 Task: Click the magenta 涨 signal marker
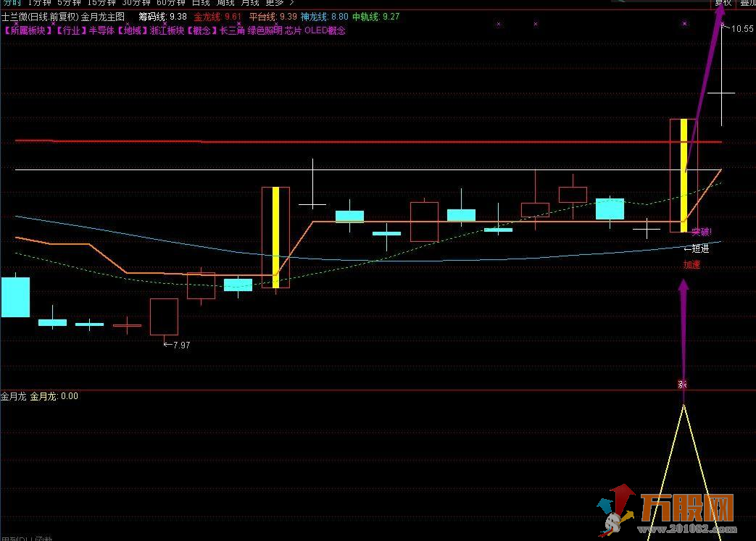tap(682, 384)
